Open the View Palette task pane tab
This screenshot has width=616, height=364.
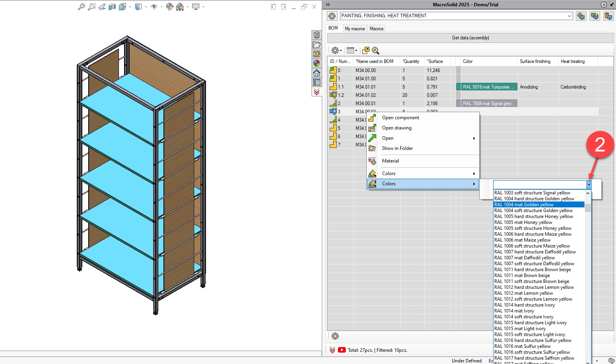pos(317,54)
